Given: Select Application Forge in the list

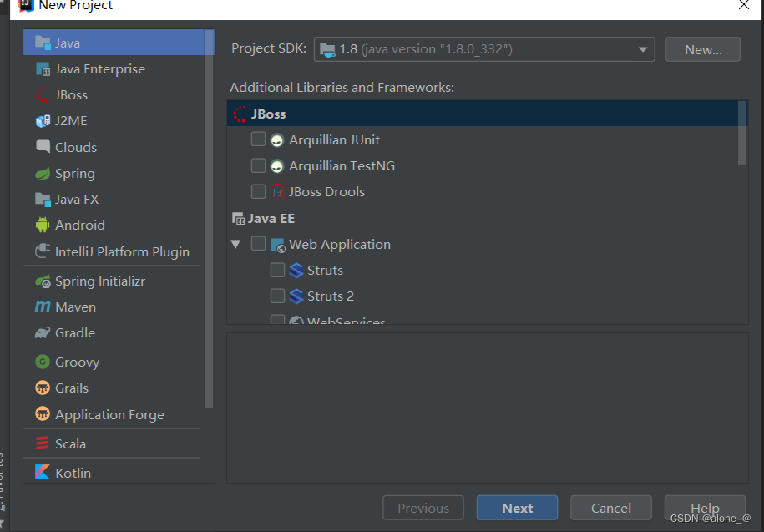Looking at the screenshot, I should [x=114, y=414].
